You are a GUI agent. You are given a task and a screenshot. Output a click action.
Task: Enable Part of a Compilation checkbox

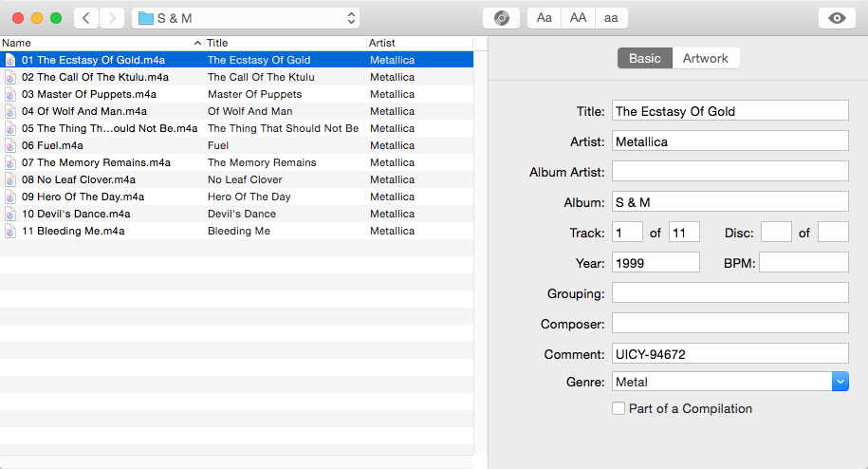tap(619, 408)
